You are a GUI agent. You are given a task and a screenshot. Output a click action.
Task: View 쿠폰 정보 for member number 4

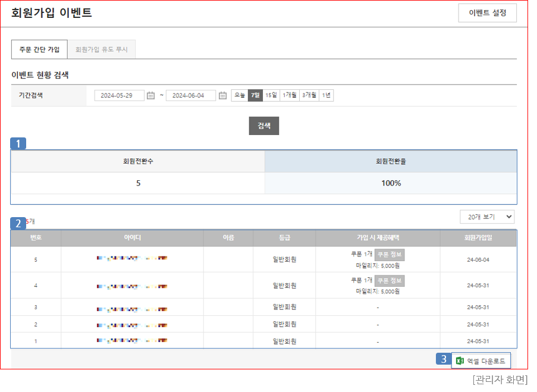pyautogui.click(x=390, y=280)
